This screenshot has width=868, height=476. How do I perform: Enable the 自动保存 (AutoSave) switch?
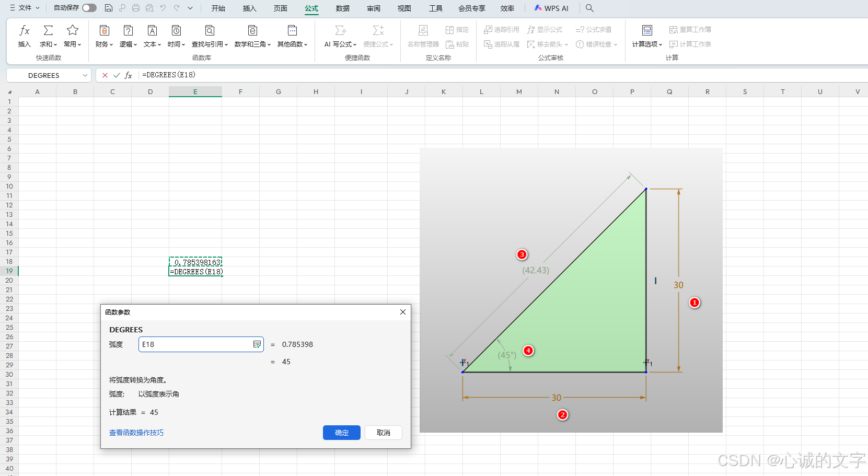pyautogui.click(x=89, y=8)
